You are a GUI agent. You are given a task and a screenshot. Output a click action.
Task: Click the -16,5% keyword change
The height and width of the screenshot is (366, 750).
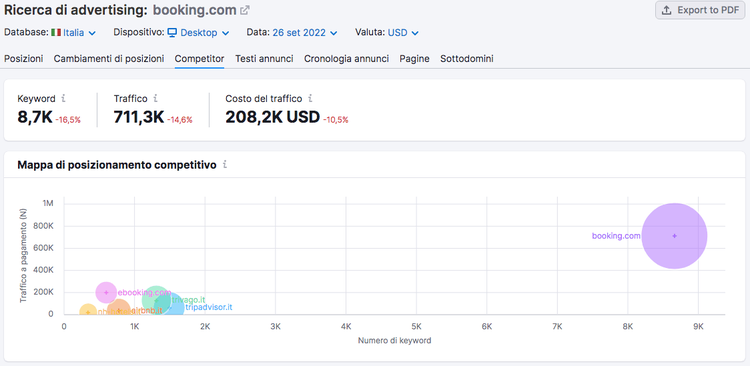[67, 120]
